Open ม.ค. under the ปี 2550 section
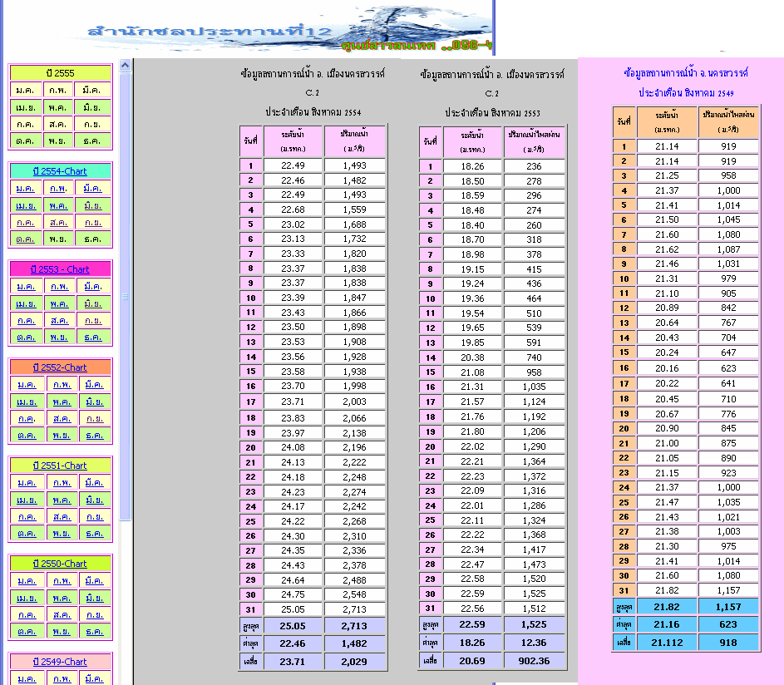The width and height of the screenshot is (784, 685). [27, 580]
